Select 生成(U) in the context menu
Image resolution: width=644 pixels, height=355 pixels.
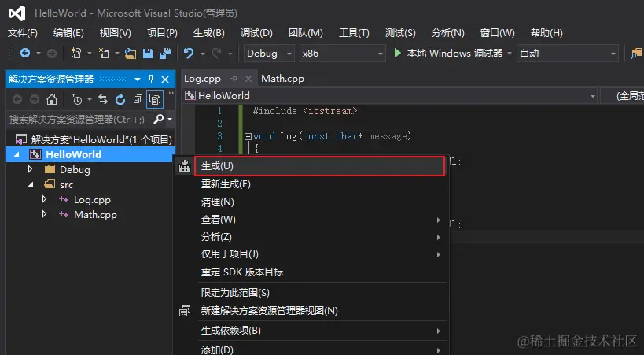pyautogui.click(x=319, y=166)
